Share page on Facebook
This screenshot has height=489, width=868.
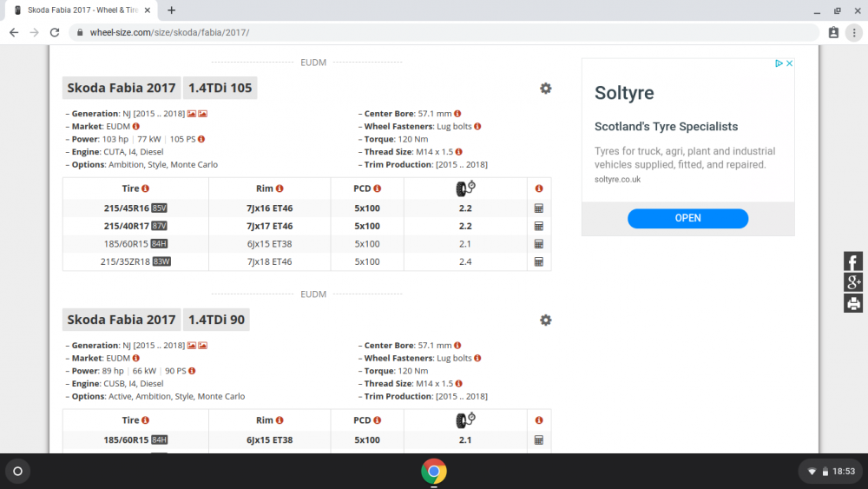point(853,261)
